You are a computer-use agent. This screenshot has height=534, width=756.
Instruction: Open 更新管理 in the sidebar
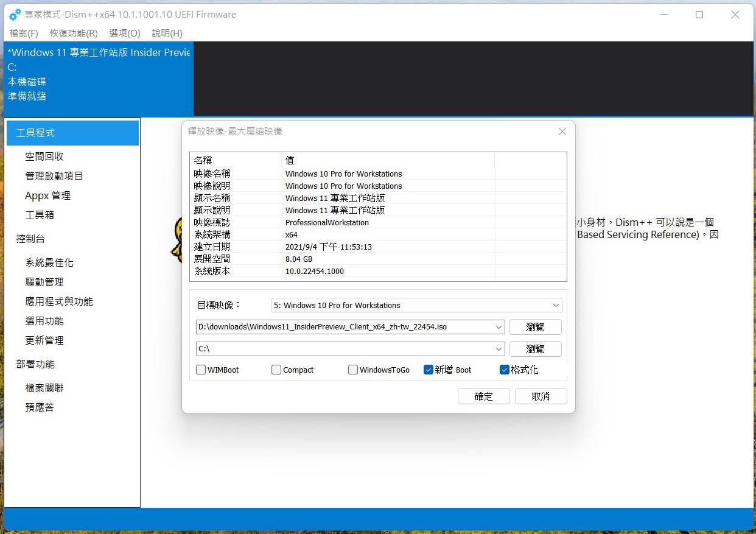coord(44,340)
